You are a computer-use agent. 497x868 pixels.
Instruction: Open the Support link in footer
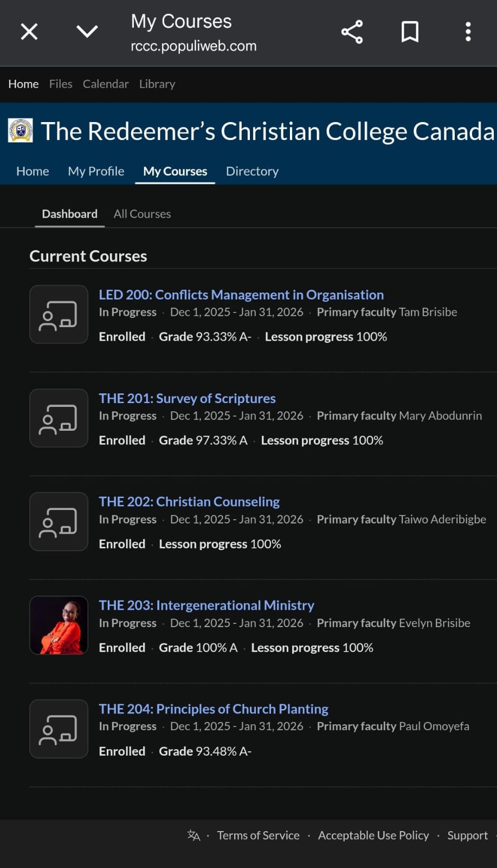coord(467,835)
